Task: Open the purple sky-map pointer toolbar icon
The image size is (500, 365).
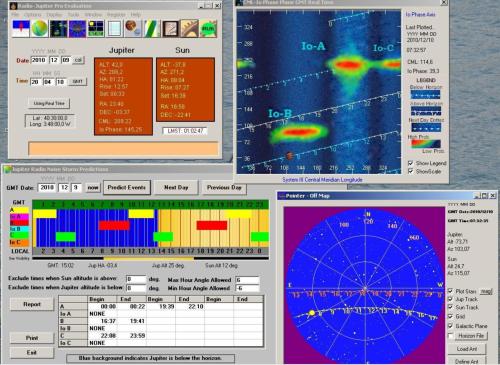Action: (x=77, y=28)
